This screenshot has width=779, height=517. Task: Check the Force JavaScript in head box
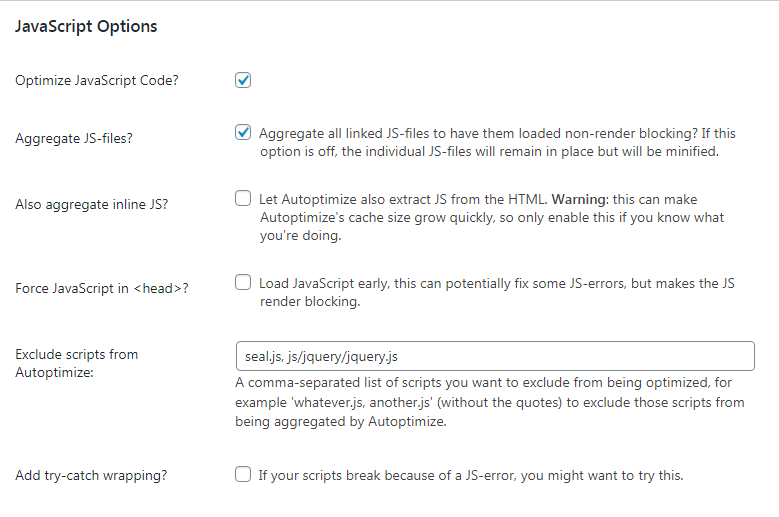pos(243,283)
